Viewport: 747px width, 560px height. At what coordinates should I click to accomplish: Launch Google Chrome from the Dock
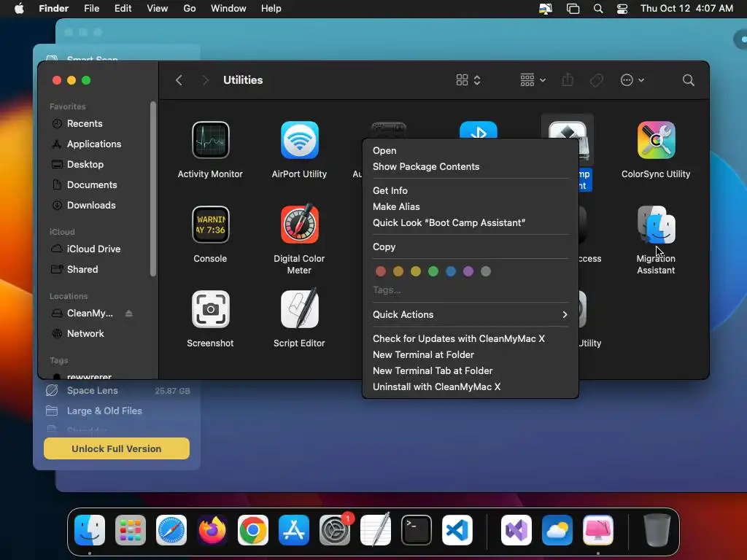click(253, 529)
